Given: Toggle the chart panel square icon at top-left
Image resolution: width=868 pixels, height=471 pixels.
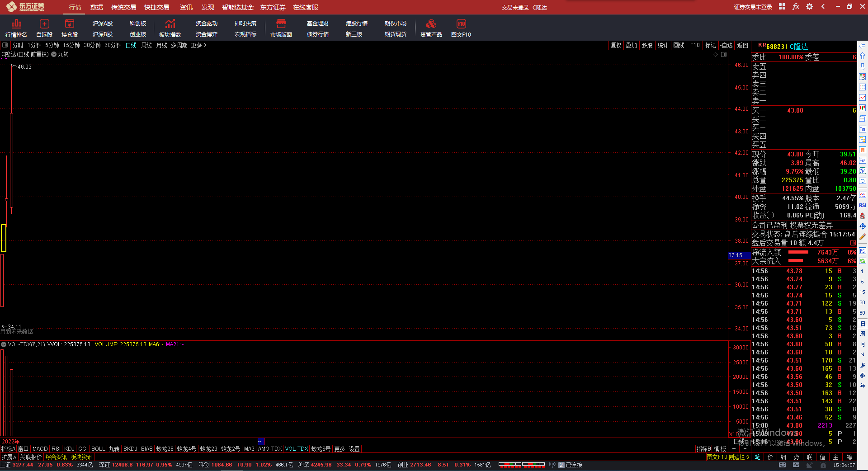Looking at the screenshot, I should [5, 45].
